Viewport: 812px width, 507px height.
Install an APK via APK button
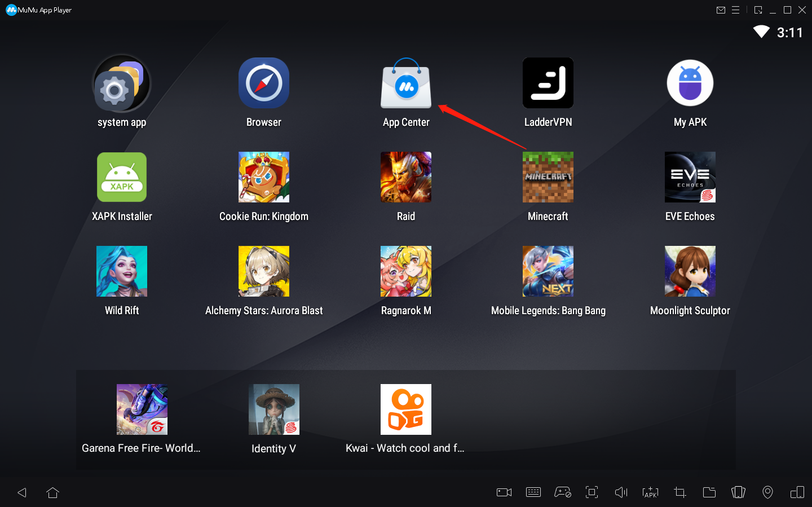pyautogui.click(x=651, y=492)
